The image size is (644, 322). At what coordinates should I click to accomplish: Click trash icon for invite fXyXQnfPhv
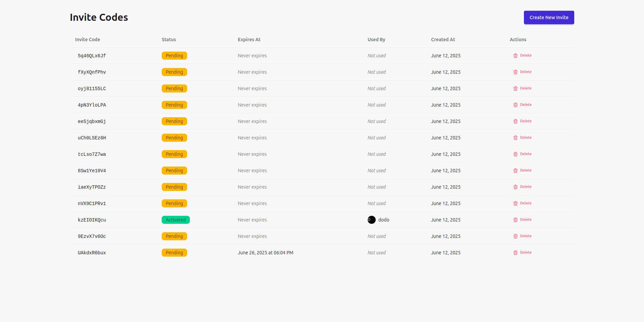click(515, 72)
